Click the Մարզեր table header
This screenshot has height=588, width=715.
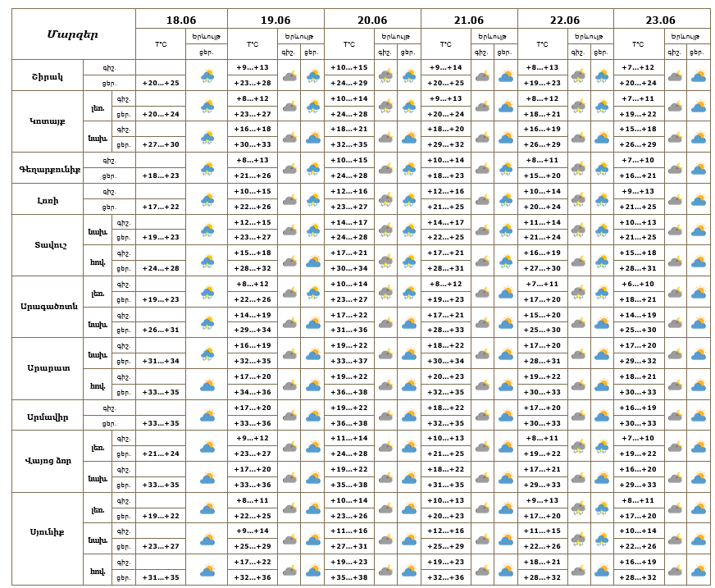pos(73,34)
